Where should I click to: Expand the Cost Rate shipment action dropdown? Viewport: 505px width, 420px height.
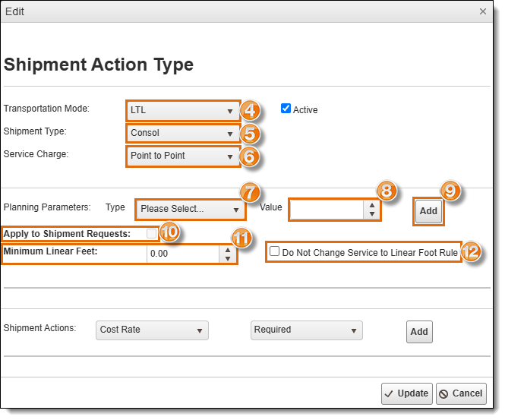(x=152, y=330)
